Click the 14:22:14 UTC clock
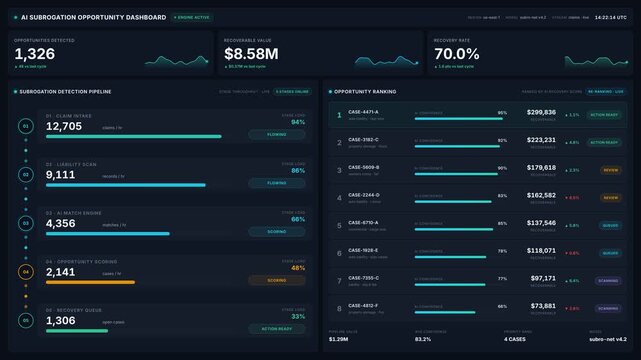The height and width of the screenshot is (360, 641). (x=610, y=18)
